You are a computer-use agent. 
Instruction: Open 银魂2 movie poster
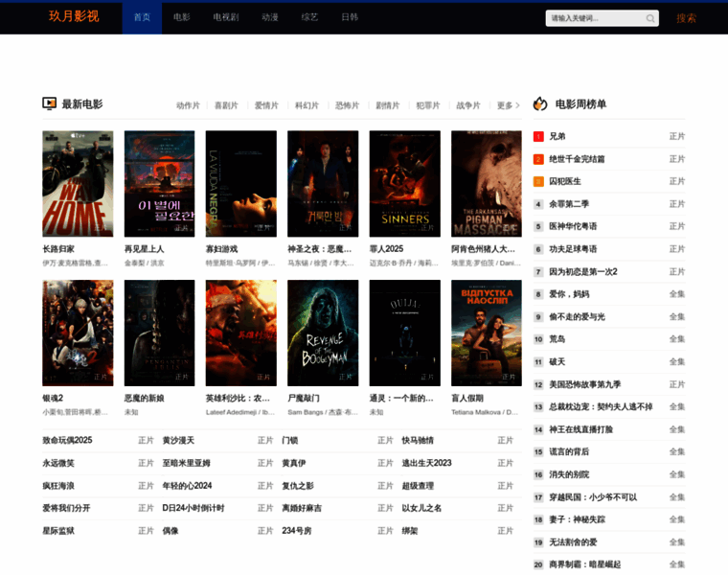(x=78, y=333)
